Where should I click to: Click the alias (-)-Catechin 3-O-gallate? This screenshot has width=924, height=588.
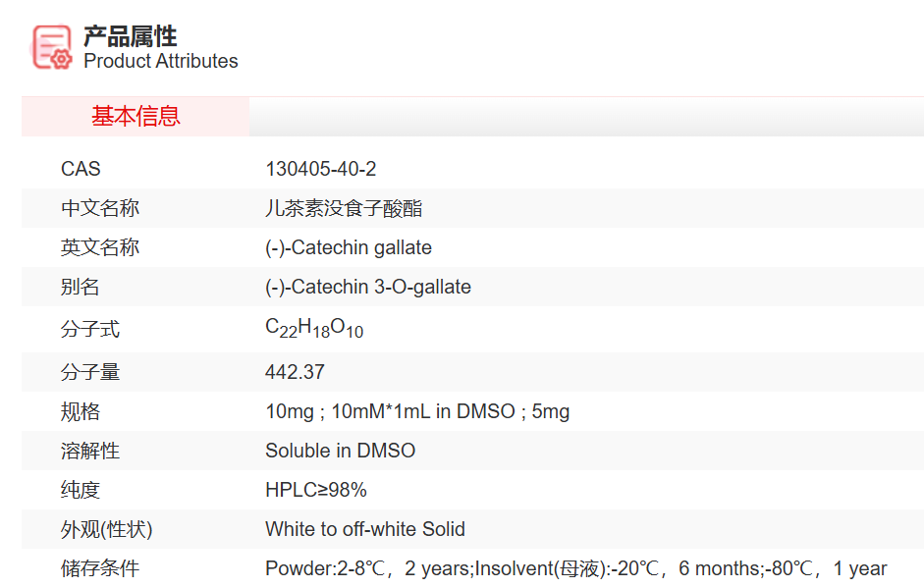coord(367,287)
